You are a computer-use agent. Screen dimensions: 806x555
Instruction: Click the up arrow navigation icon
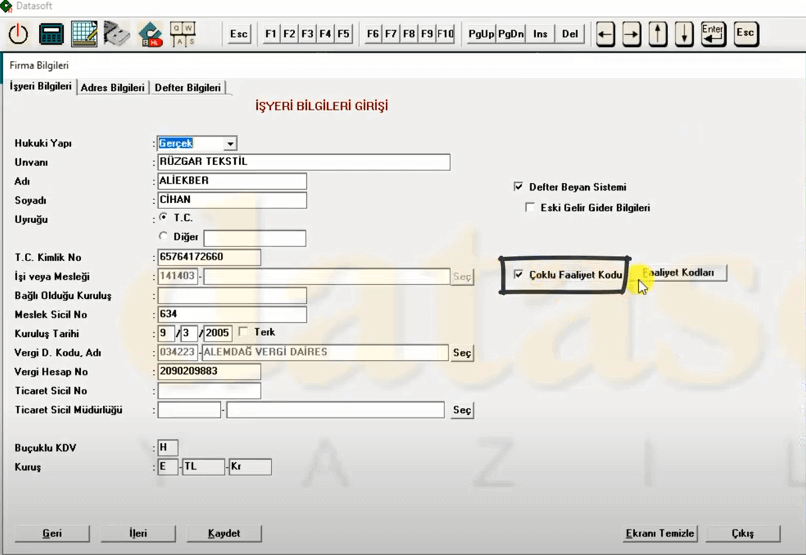click(x=658, y=34)
